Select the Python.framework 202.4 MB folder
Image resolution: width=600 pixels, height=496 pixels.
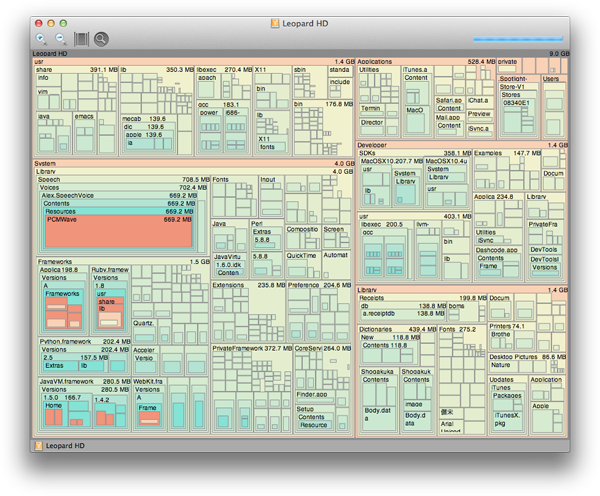pos(85,341)
